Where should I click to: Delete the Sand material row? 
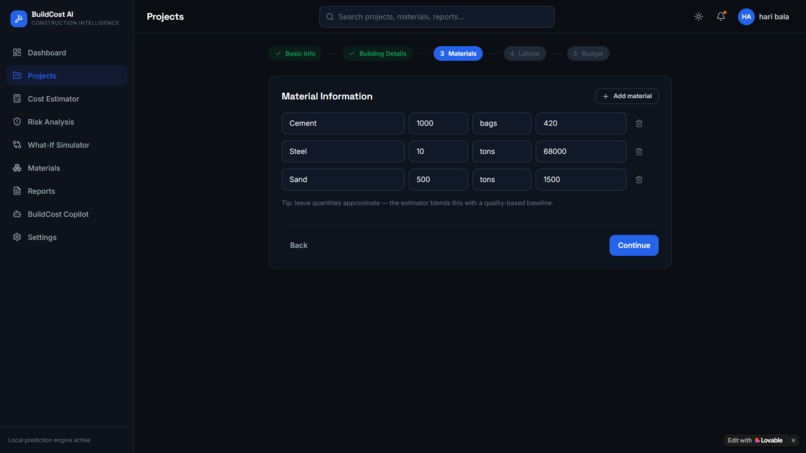click(x=639, y=180)
